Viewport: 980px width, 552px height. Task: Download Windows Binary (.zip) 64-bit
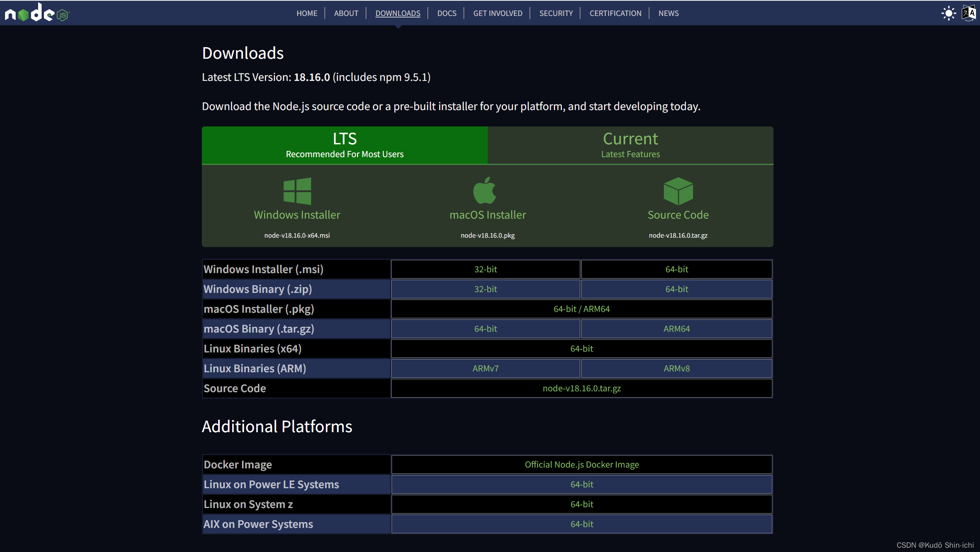(x=677, y=289)
